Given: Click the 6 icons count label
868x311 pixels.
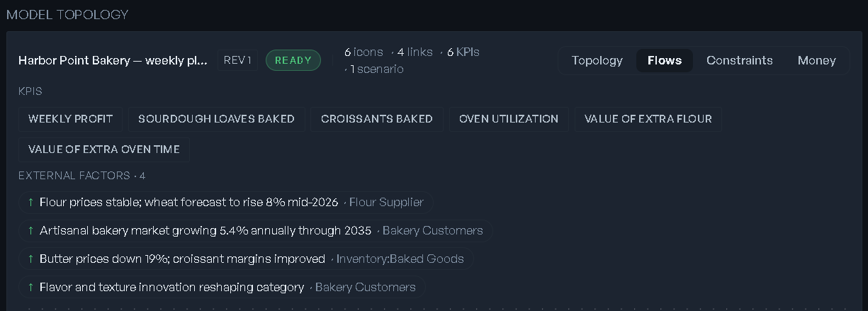Looking at the screenshot, I should point(363,52).
